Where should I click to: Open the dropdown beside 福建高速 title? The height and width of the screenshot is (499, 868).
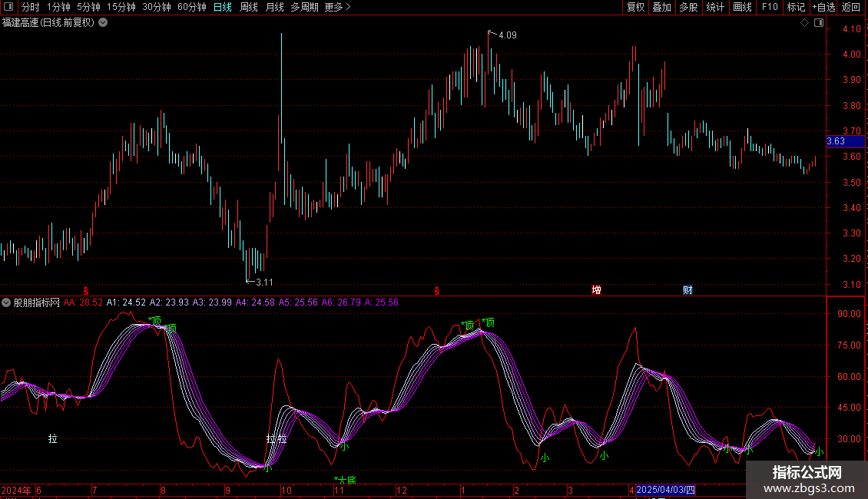(103, 23)
